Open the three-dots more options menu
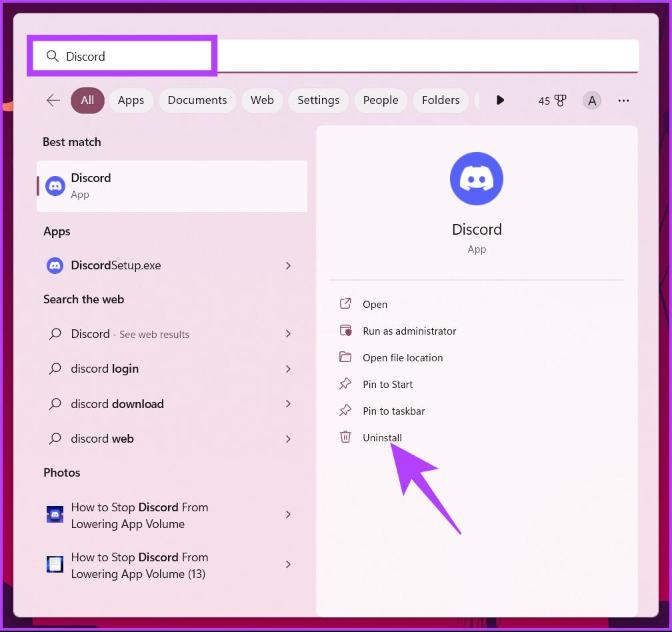 pos(623,101)
